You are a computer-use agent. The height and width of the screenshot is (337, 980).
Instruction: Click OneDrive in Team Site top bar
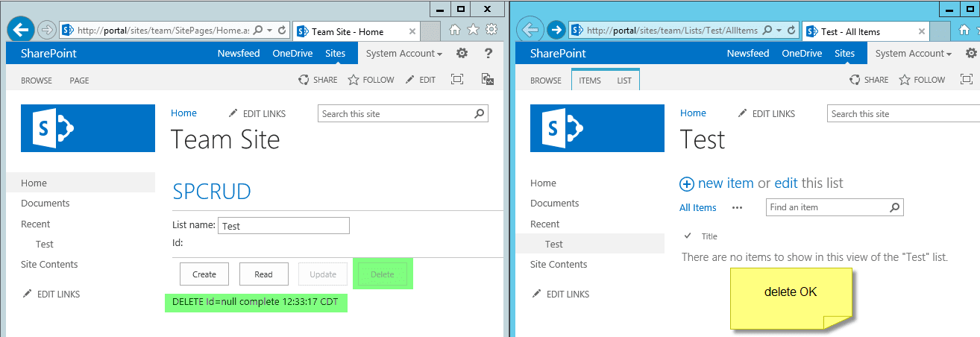[292, 54]
